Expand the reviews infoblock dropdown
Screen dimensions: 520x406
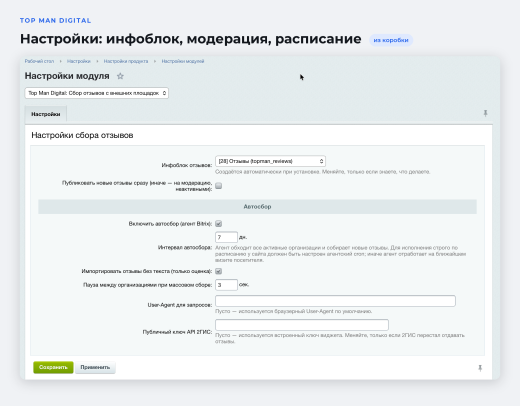(x=270, y=161)
